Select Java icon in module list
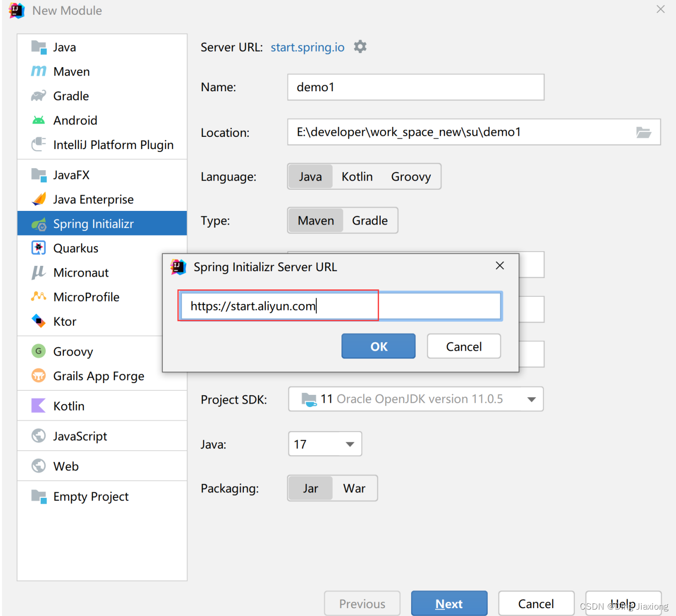This screenshot has width=676, height=616. [x=39, y=47]
